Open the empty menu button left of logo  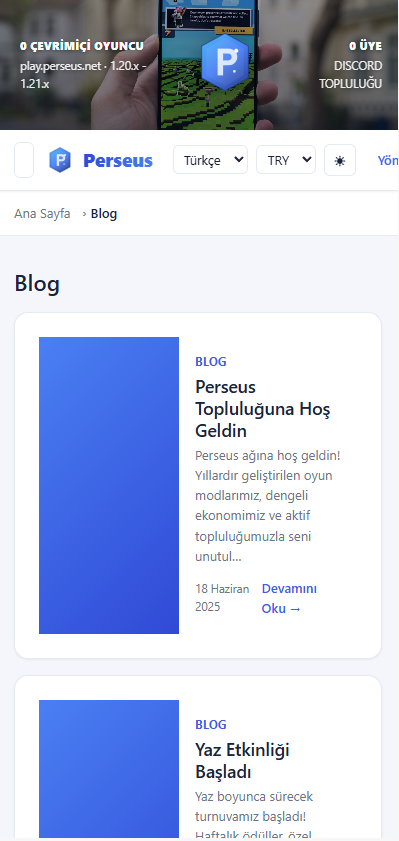coord(24,160)
